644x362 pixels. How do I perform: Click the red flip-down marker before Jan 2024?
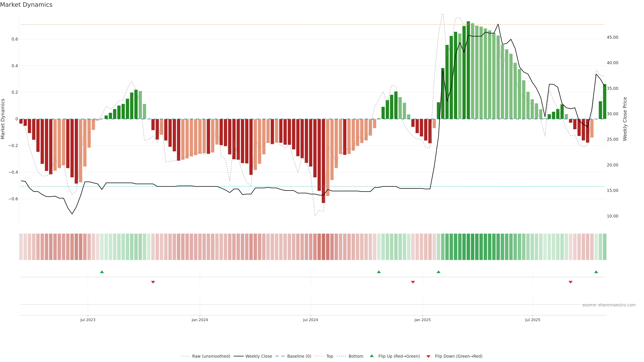(153, 282)
